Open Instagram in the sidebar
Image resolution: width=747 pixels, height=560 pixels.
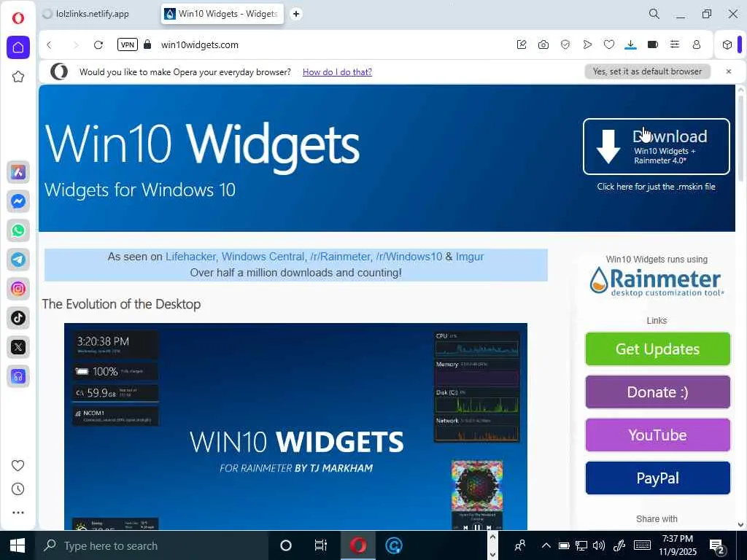18,289
